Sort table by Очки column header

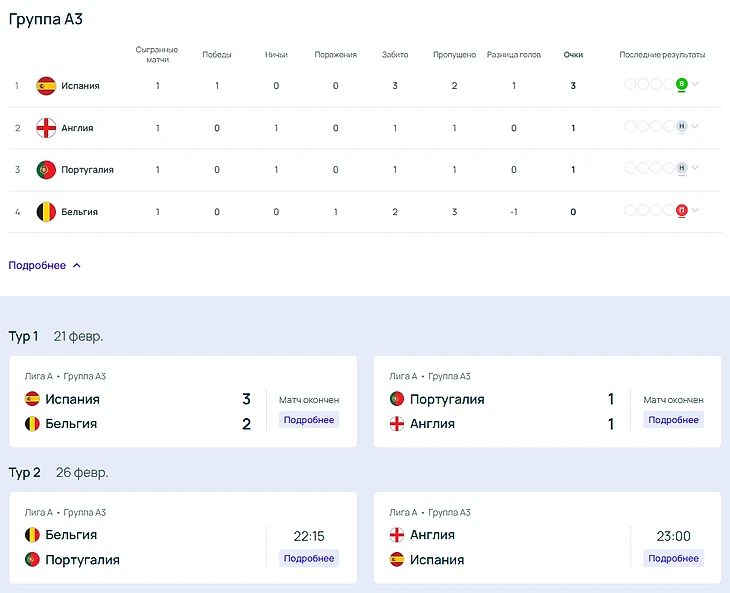[573, 55]
